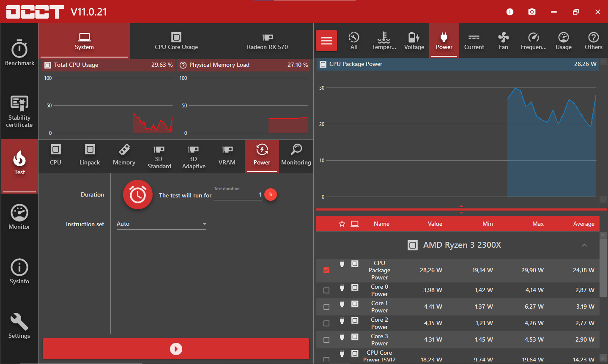Show Others sensors category

[x=594, y=41]
